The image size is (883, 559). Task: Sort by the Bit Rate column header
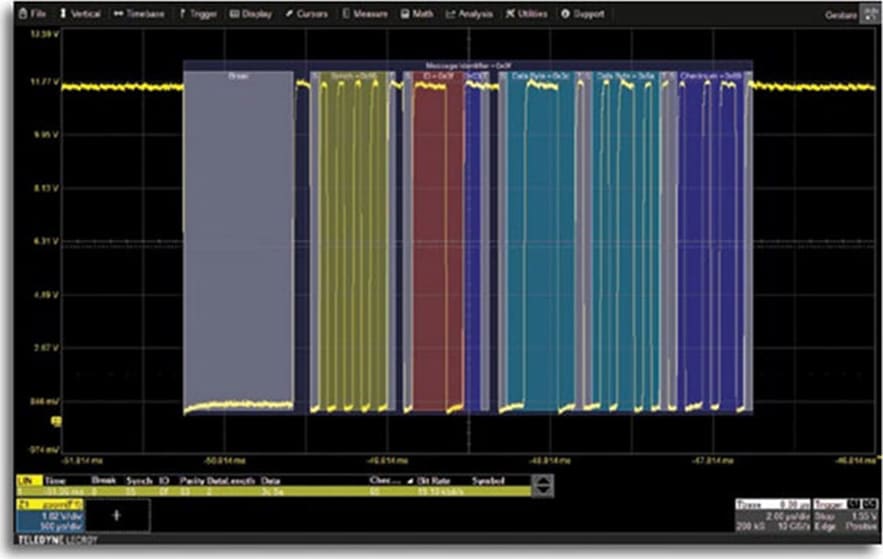(x=433, y=481)
